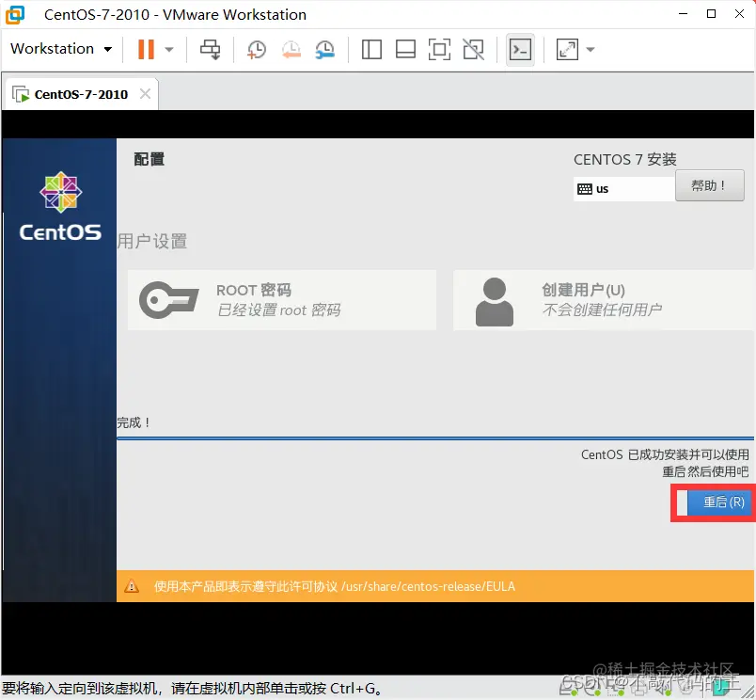Select the CentOS-7-2010 tab
756x700 pixels.
tap(81, 94)
